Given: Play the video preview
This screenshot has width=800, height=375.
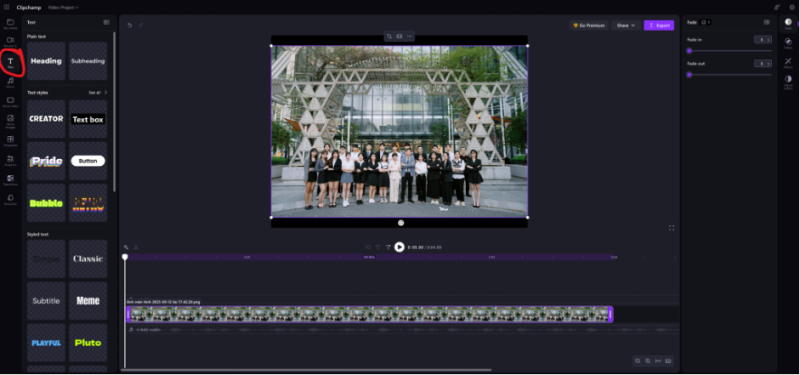Looking at the screenshot, I should coord(399,247).
